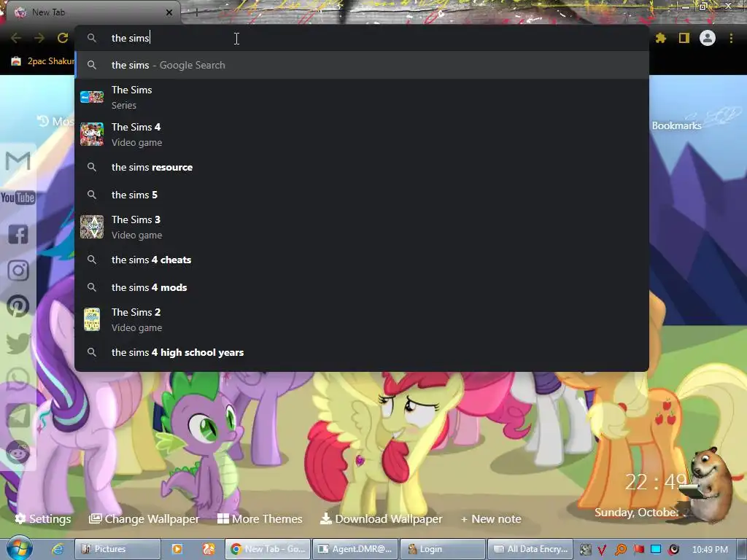
Task: Click the Windows Start orb
Action: click(20, 548)
